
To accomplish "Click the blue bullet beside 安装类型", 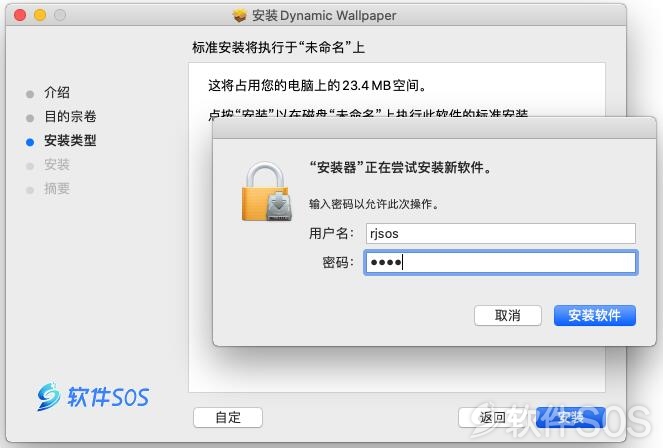I will tap(30, 142).
